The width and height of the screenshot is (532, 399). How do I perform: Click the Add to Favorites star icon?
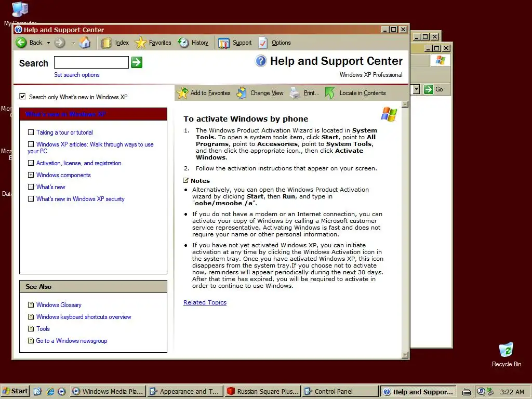(182, 92)
